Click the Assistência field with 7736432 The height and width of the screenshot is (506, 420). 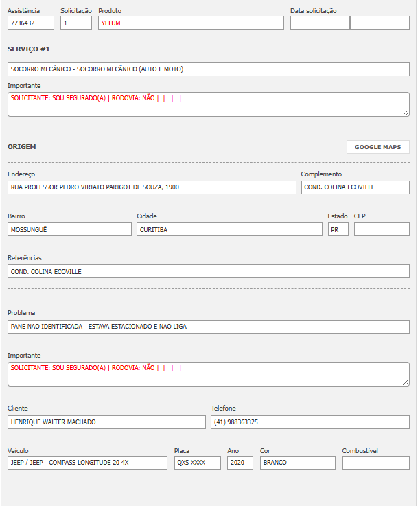[31, 23]
